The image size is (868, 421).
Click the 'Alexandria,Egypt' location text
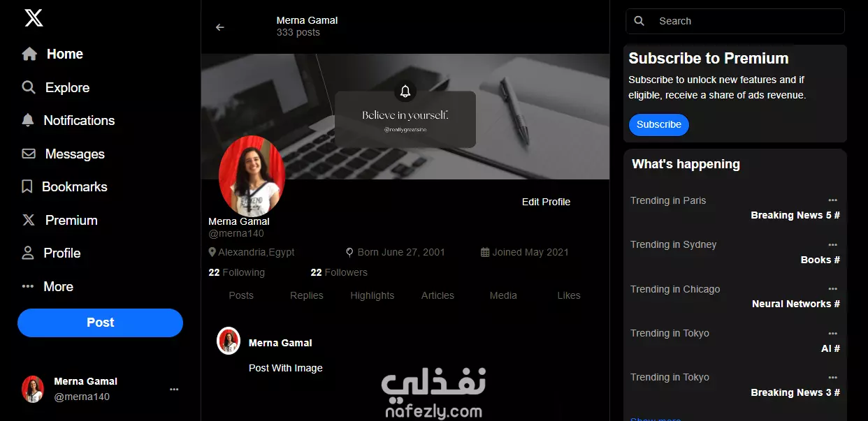256,252
